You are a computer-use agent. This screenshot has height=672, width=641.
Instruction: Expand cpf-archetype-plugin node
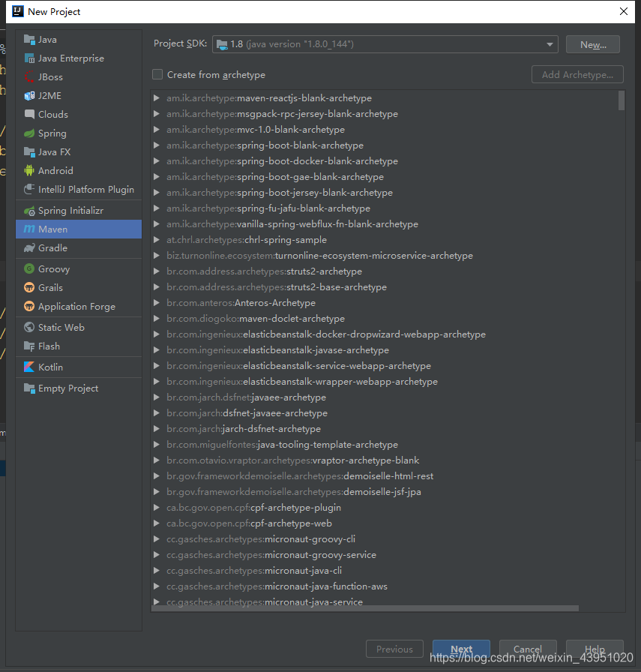(x=157, y=508)
